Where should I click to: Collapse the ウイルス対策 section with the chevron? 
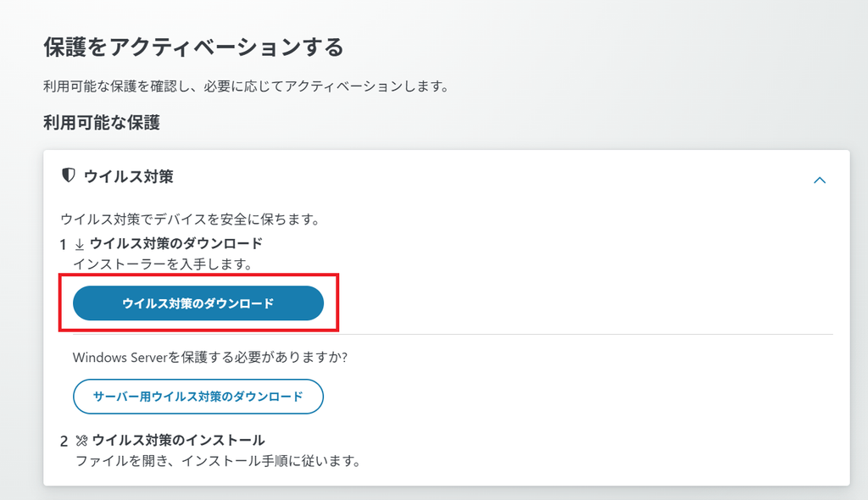(x=820, y=180)
